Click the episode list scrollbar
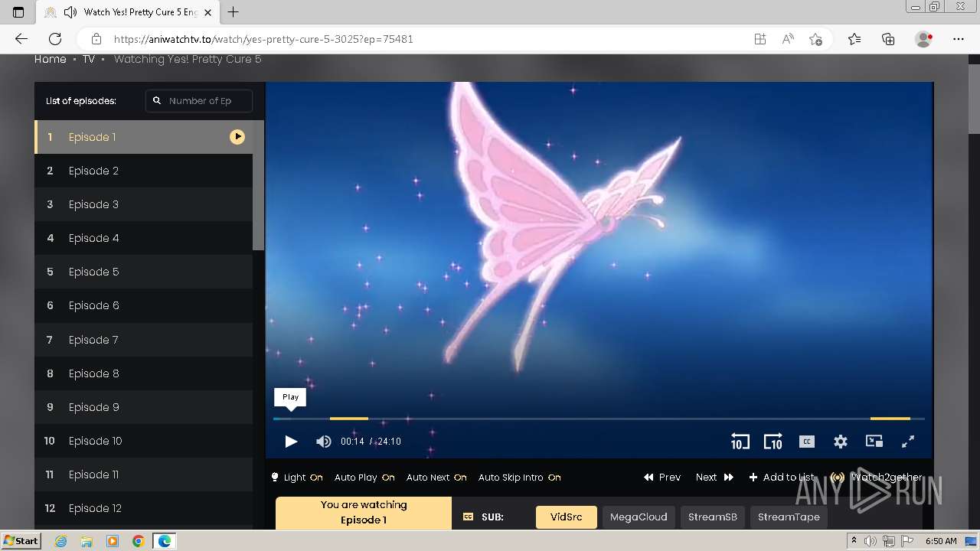This screenshot has width=980, height=551. click(x=258, y=185)
